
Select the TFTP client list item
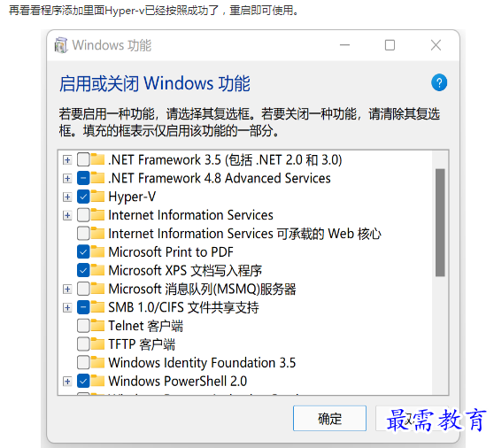pyautogui.click(x=142, y=344)
